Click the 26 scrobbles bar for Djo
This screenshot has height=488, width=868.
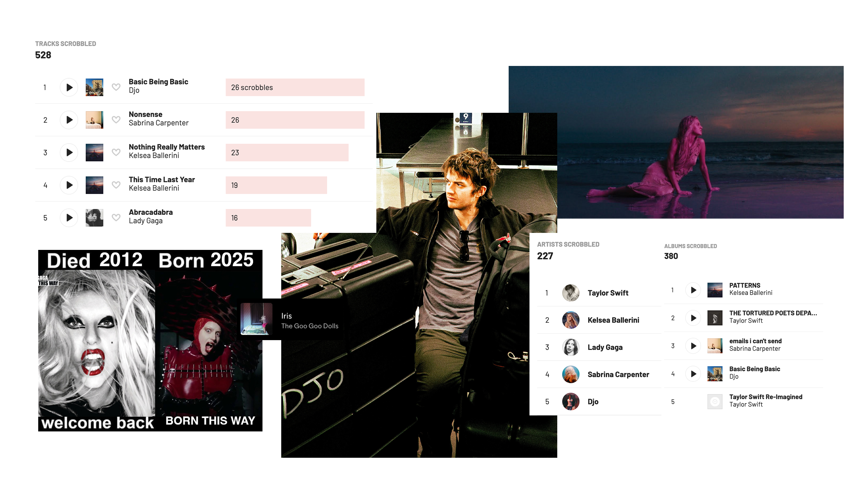coord(295,87)
